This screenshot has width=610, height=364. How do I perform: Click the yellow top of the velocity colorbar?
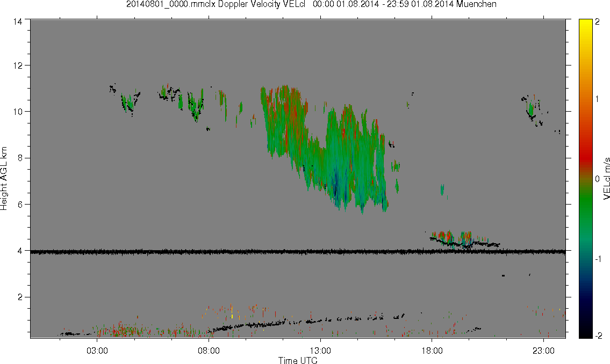[x=586, y=23]
